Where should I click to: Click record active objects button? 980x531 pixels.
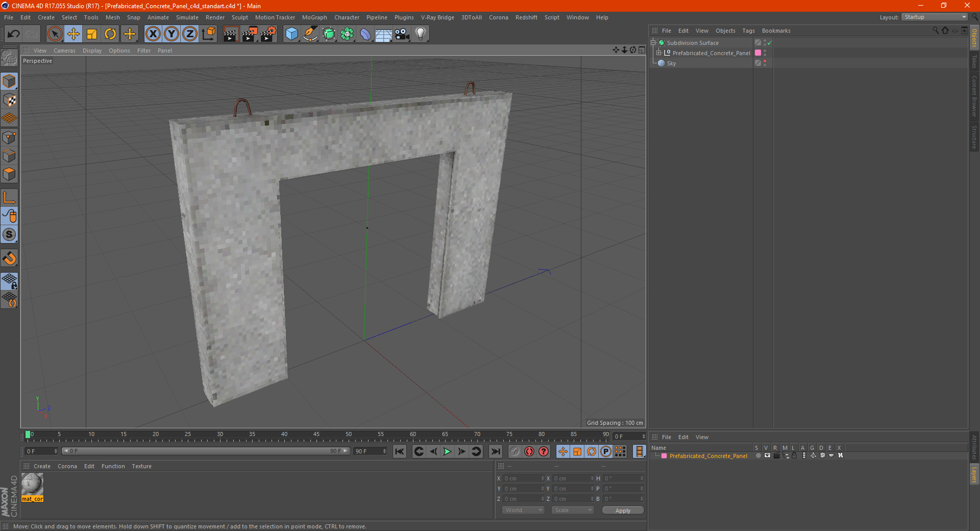pos(515,451)
